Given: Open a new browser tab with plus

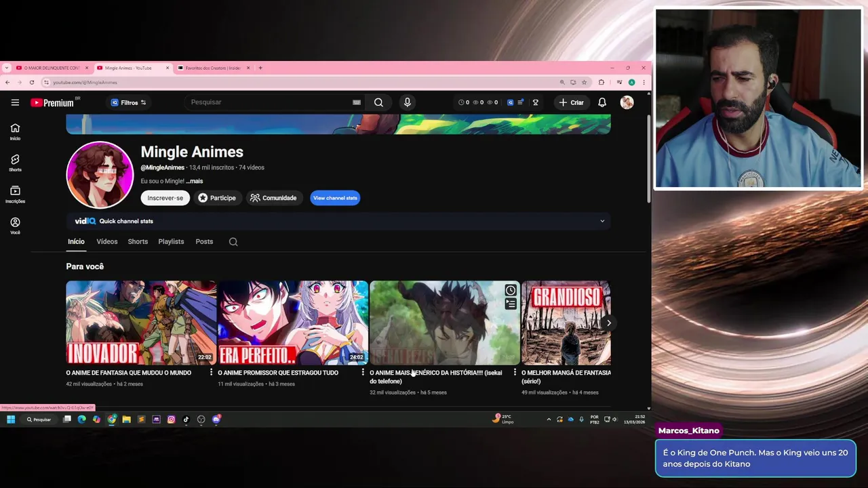Looking at the screenshot, I should point(260,68).
